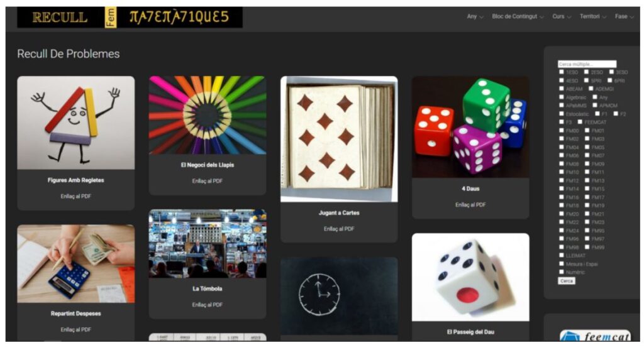
Task: Click the Cerca search button
Action: pyautogui.click(x=567, y=281)
